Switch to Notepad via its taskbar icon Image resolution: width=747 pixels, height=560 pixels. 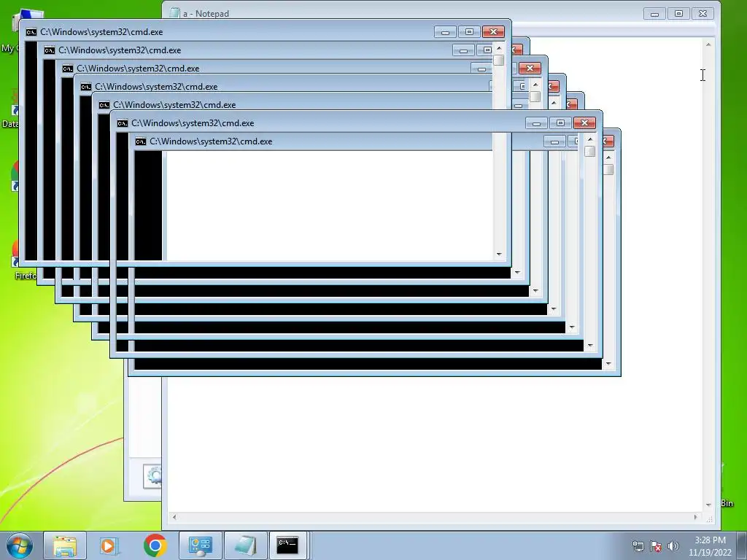[x=245, y=545]
